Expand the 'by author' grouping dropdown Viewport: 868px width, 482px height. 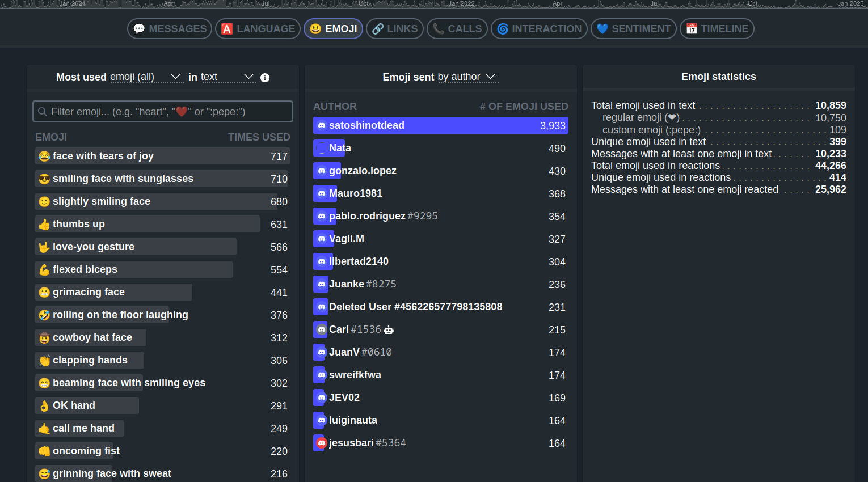tap(467, 77)
